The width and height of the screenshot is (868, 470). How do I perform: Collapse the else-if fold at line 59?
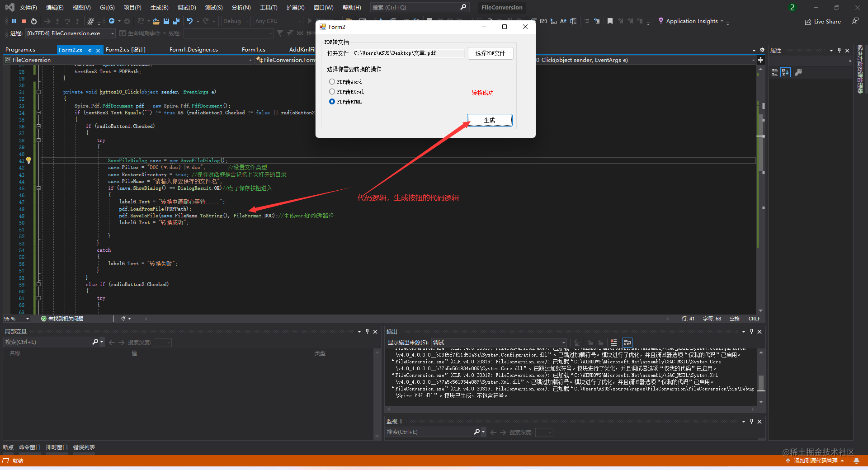[38, 285]
